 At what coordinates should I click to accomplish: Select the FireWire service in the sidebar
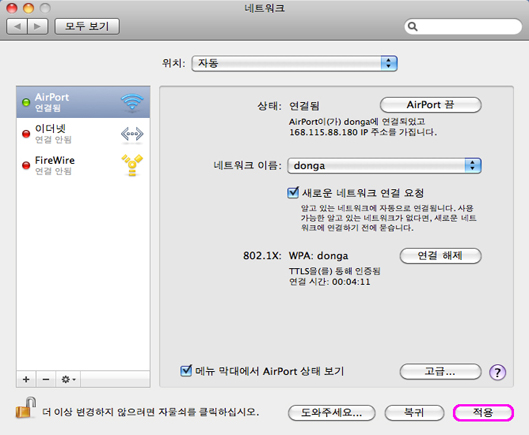click(x=83, y=165)
